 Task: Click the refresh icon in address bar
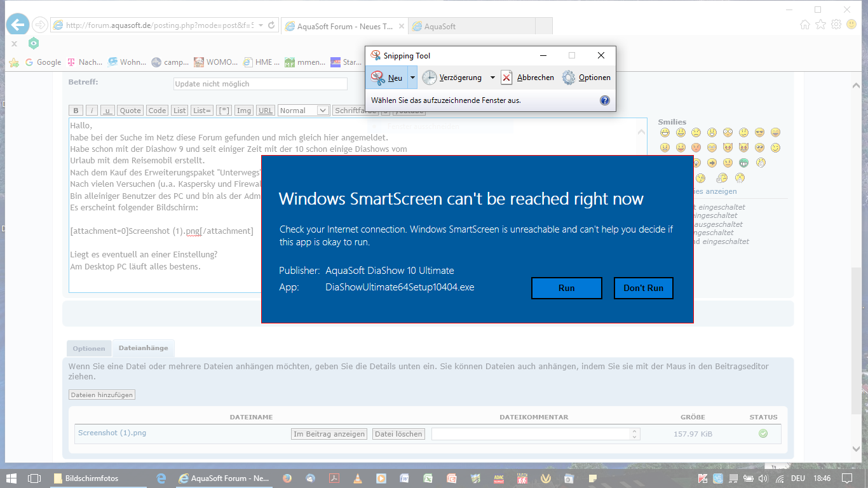coord(271,25)
